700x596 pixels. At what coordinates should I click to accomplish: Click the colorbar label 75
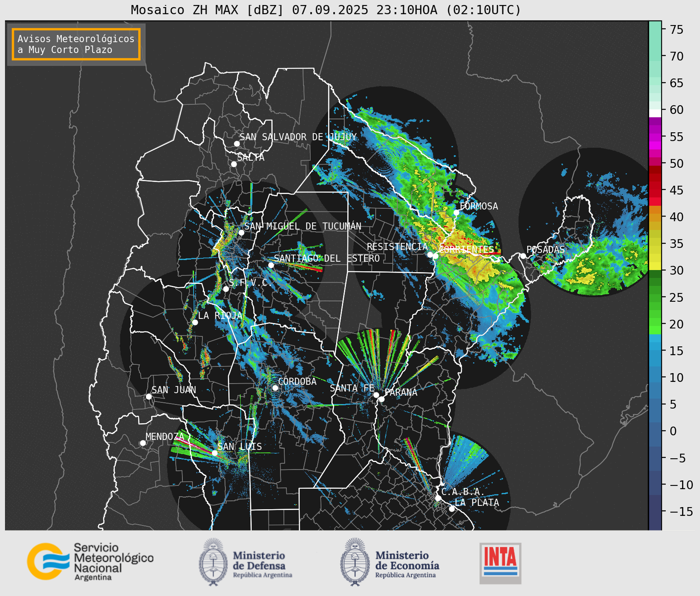pos(677,29)
